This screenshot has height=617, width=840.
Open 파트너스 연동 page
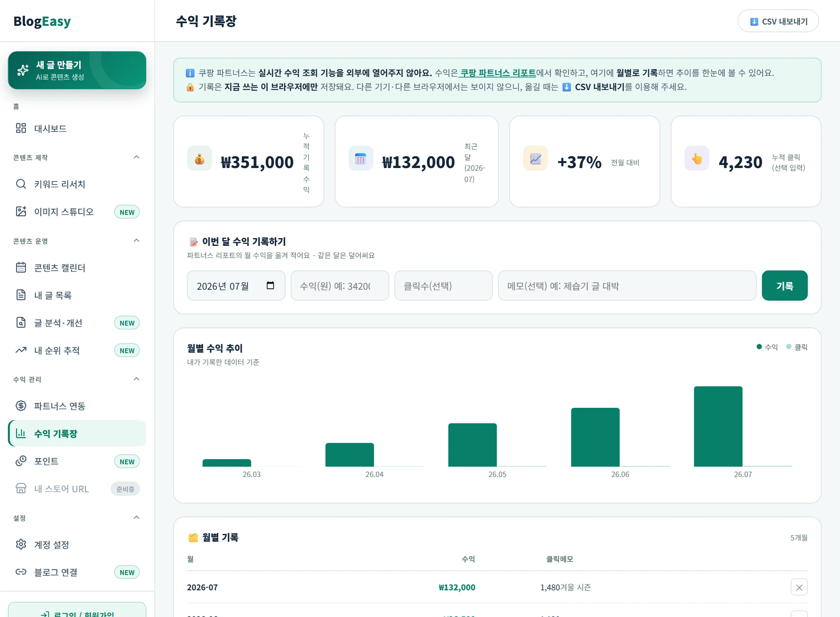[77, 406]
